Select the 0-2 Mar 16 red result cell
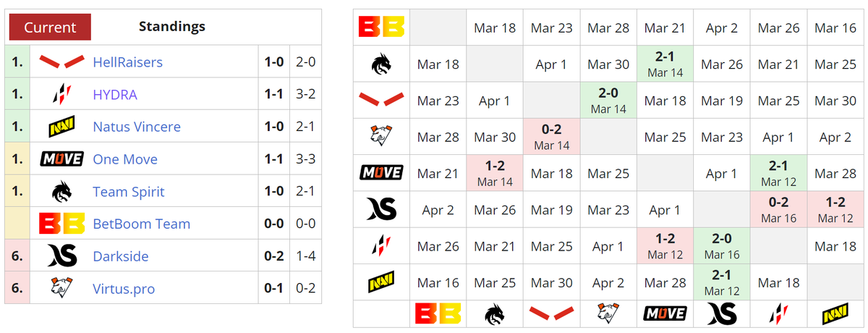868x333 pixels. pyautogui.click(x=779, y=210)
